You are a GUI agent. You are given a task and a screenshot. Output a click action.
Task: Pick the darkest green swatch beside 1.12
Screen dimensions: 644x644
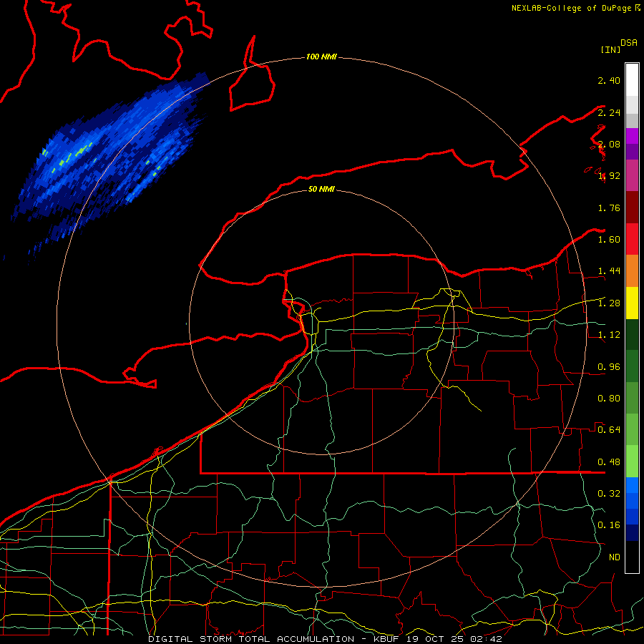pos(632,335)
